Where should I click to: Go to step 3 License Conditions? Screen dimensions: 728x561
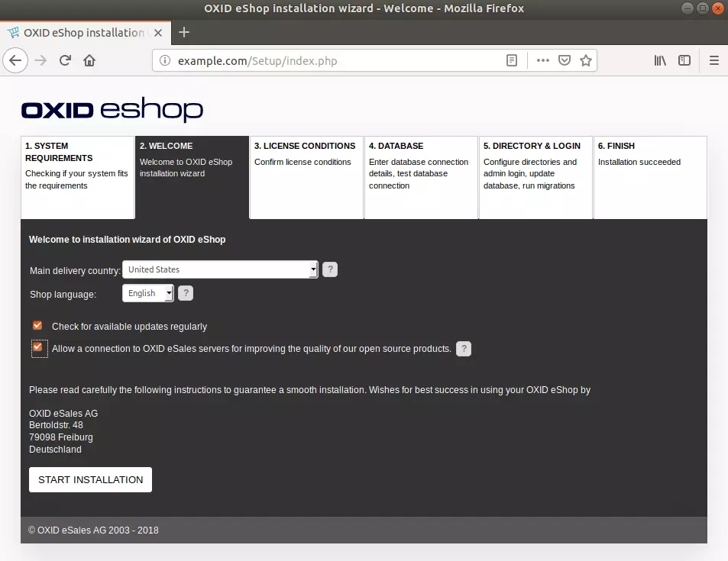click(306, 177)
